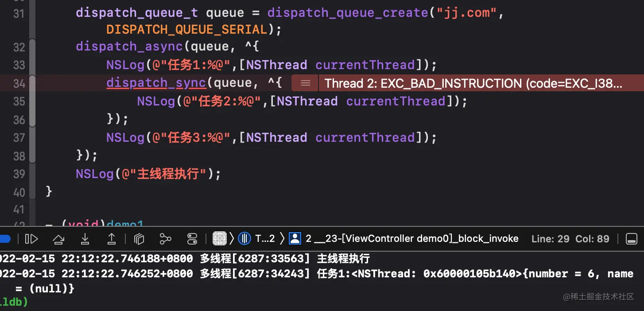
Task: Click dispatch_queue_t type on line 31
Action: pos(137,12)
